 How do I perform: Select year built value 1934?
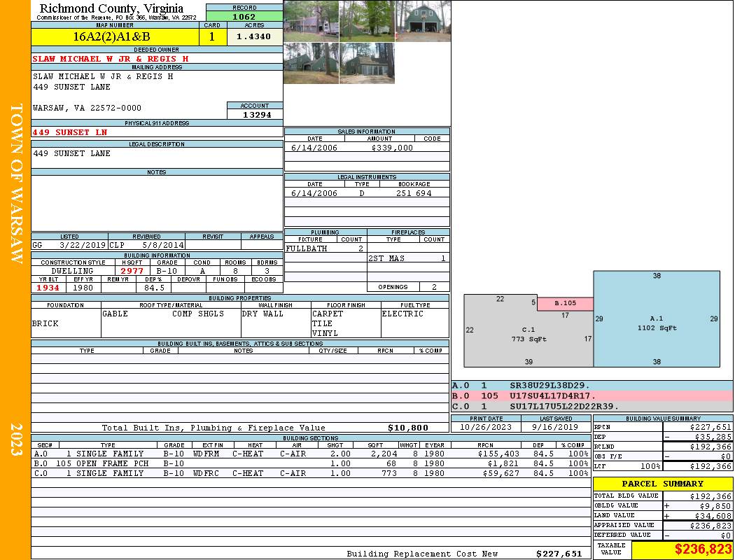(49, 288)
